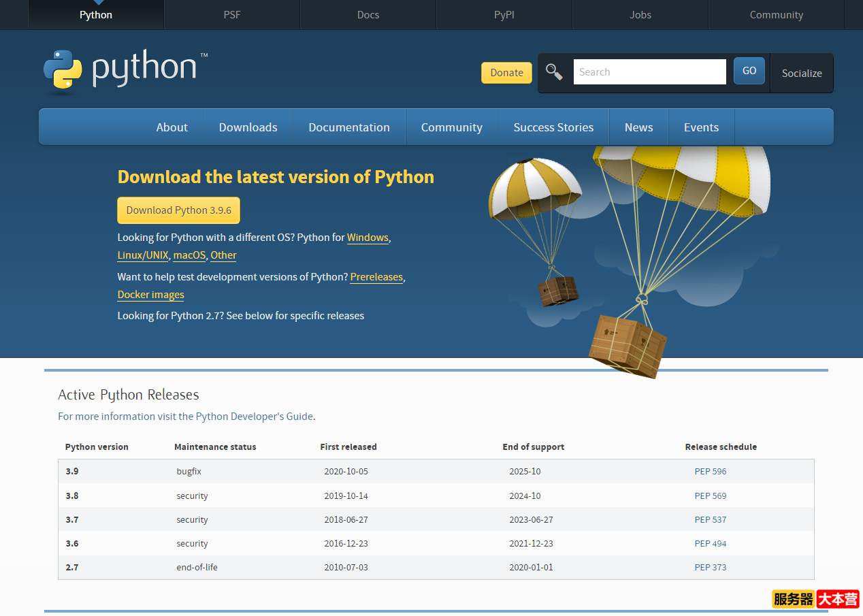Click the 2019-10-14 first released date

pyautogui.click(x=346, y=496)
